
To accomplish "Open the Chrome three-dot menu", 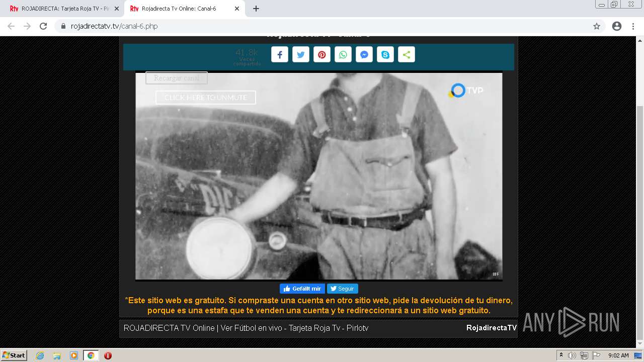I will [633, 26].
